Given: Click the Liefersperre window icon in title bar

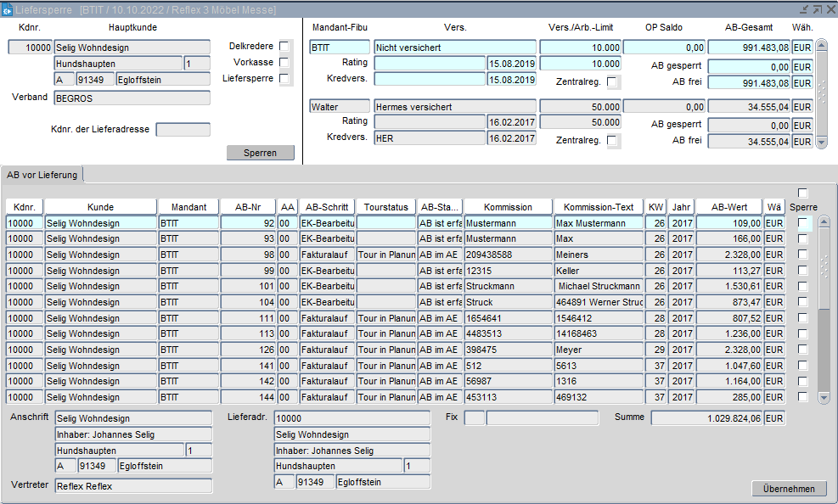Looking at the screenshot, I should click(x=8, y=8).
